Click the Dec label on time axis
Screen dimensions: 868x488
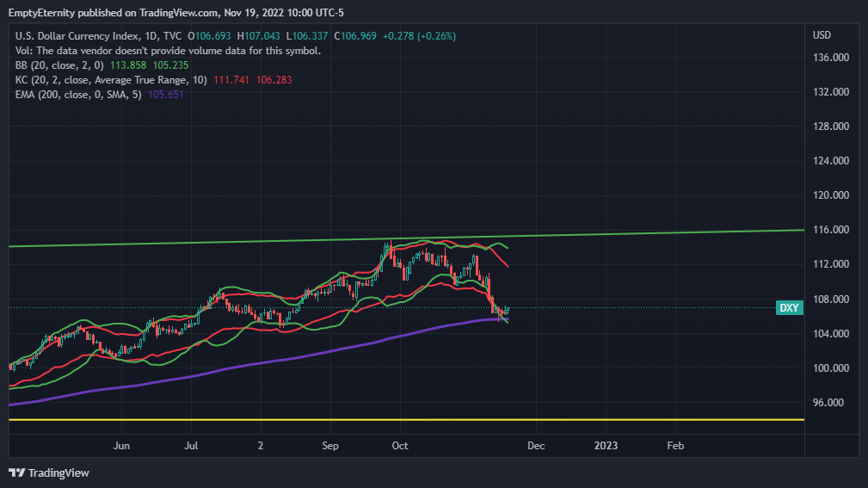point(536,445)
